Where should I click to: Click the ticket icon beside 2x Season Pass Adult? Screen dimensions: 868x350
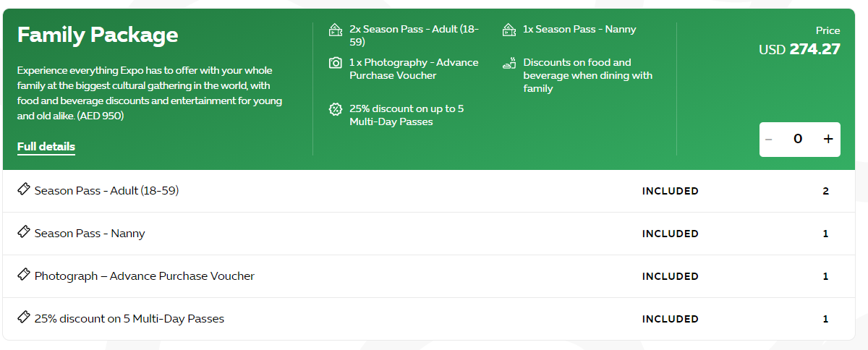click(335, 30)
